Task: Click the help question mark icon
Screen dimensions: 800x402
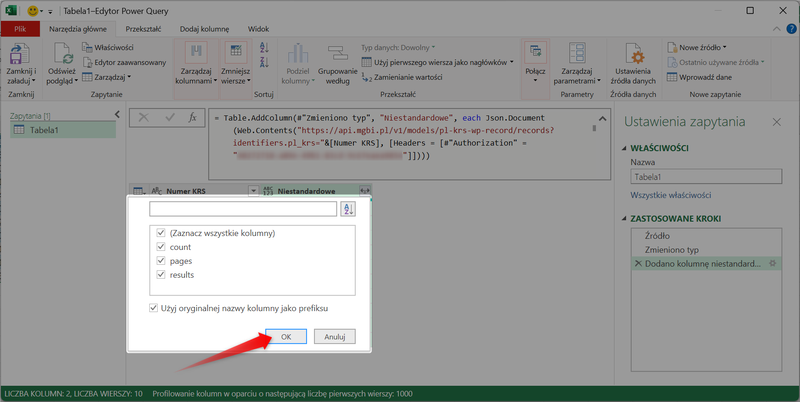Action: coord(791,29)
